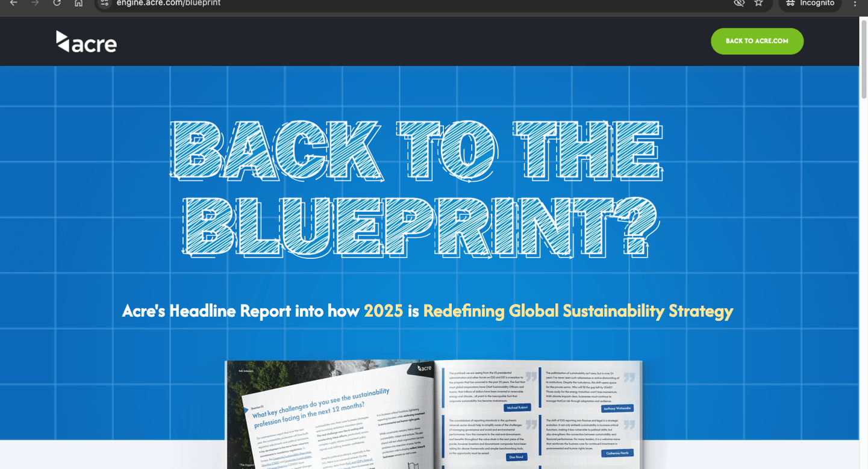Open the Chrome three-dot menu
Viewport: 868px width, 469px height.
coord(855,3)
